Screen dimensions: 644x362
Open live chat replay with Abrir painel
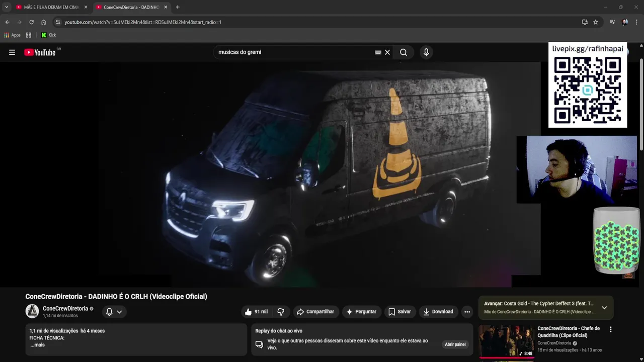[x=455, y=344]
